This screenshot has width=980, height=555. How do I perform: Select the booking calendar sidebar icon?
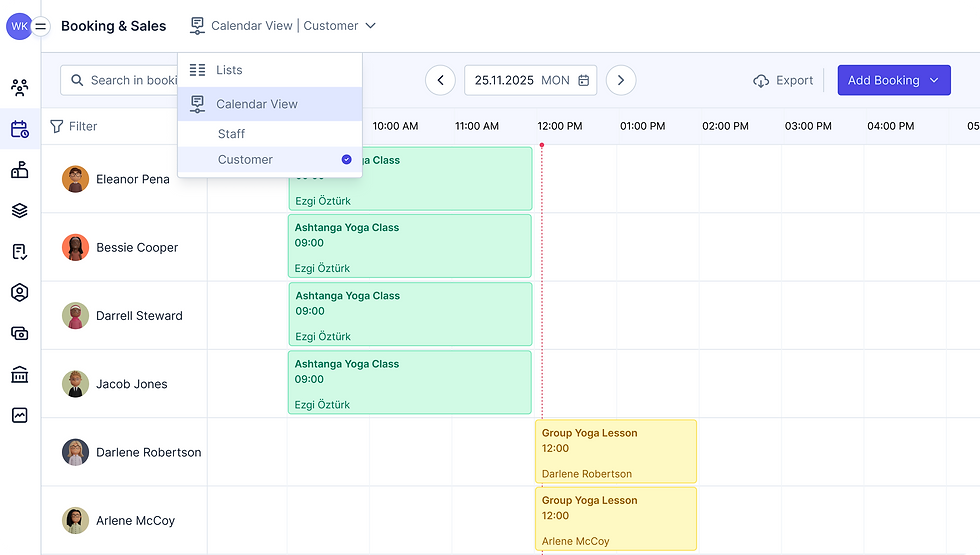(20, 129)
